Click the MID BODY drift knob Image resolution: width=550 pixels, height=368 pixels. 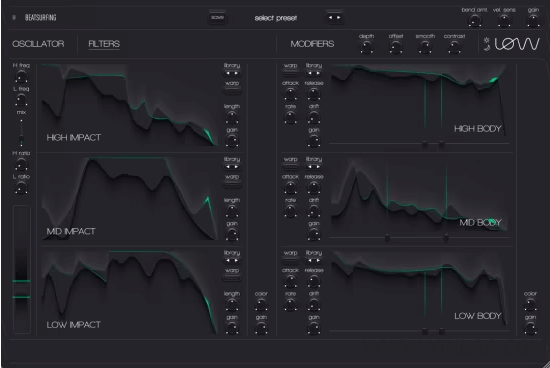coord(314,211)
